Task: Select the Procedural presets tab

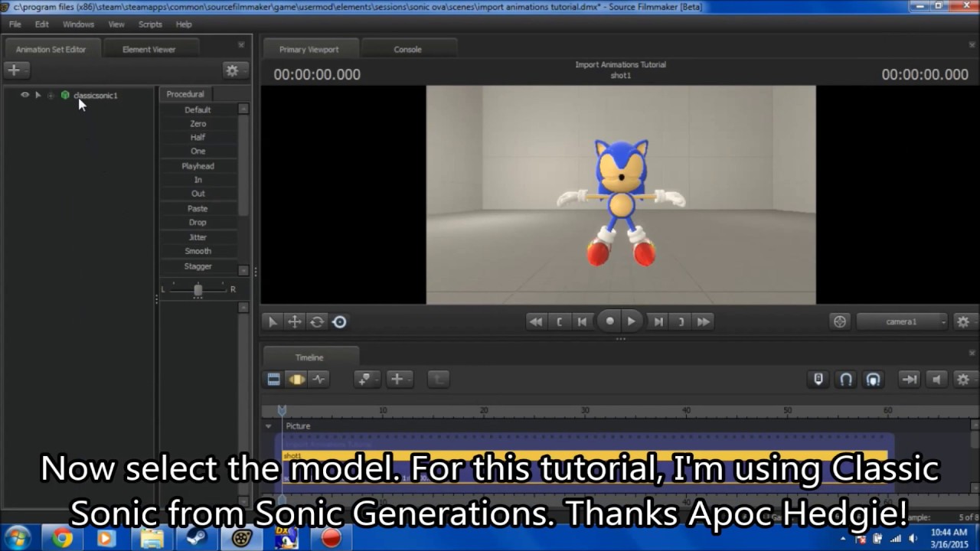Action: (x=185, y=94)
